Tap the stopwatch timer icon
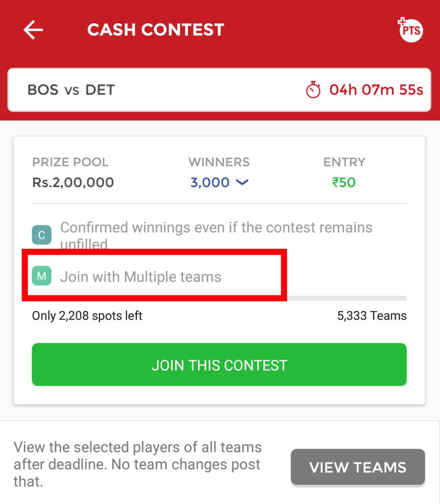 (x=313, y=90)
